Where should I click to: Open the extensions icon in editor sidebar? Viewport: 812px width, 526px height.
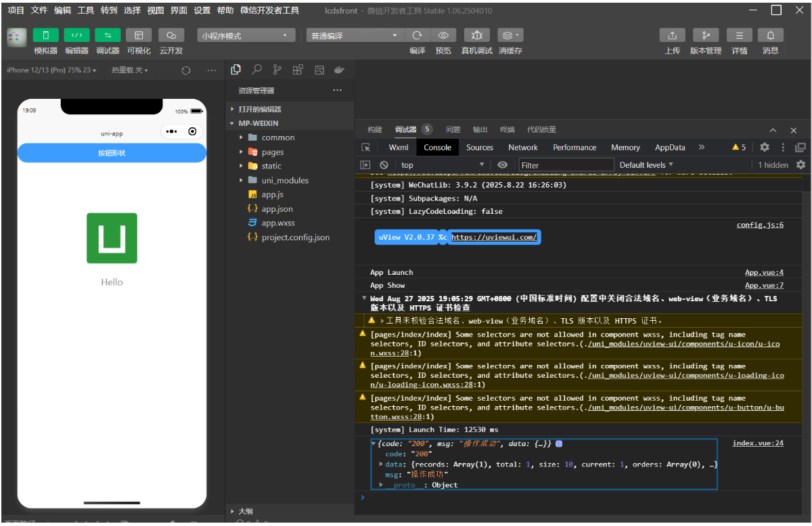pyautogui.click(x=298, y=69)
